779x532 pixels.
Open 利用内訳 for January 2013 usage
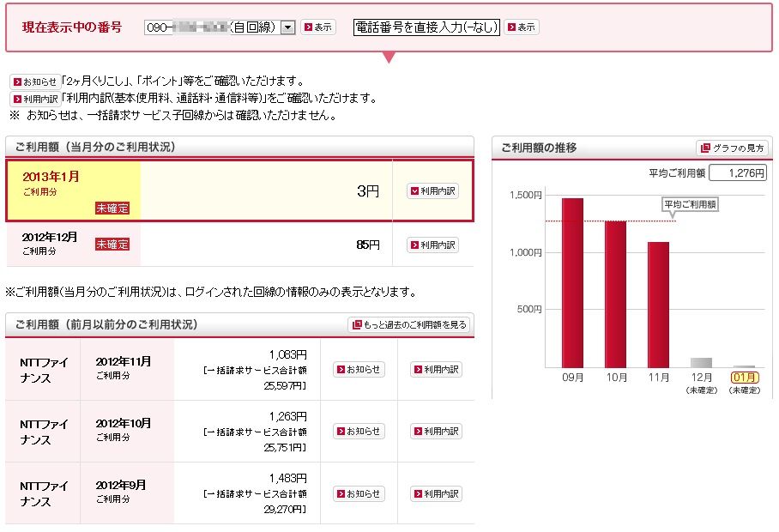tap(432, 191)
